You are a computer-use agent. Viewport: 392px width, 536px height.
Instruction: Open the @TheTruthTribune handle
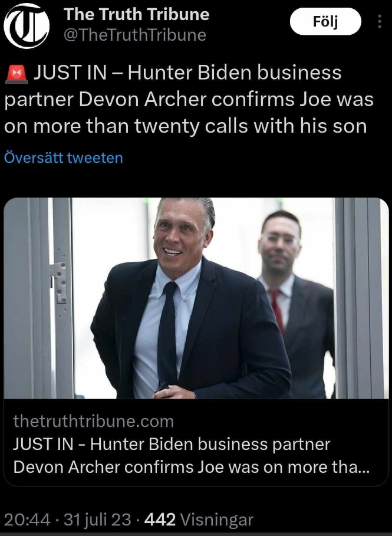click(134, 35)
